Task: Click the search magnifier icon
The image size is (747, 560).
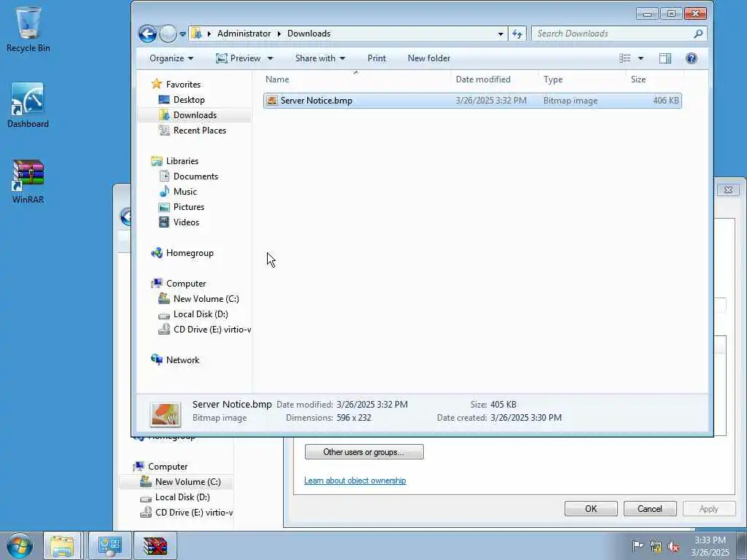Action: 698,34
